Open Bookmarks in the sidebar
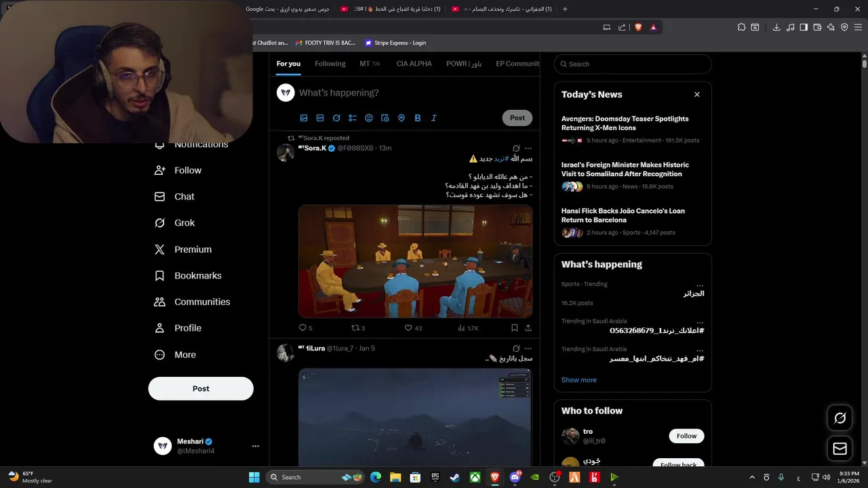 (x=188, y=276)
